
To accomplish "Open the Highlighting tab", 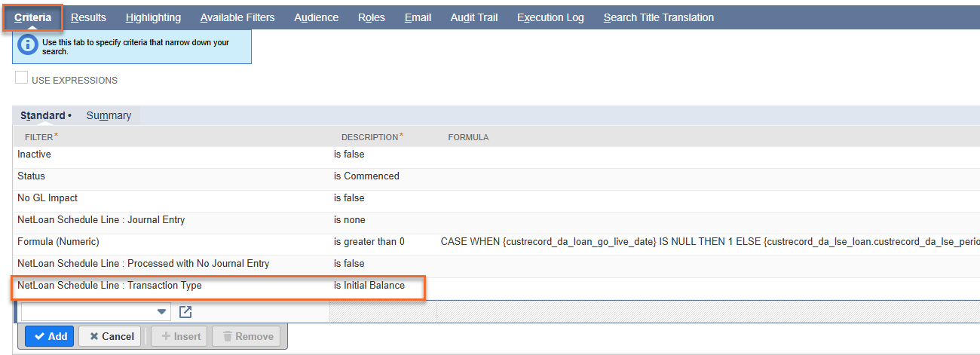I will (x=153, y=17).
